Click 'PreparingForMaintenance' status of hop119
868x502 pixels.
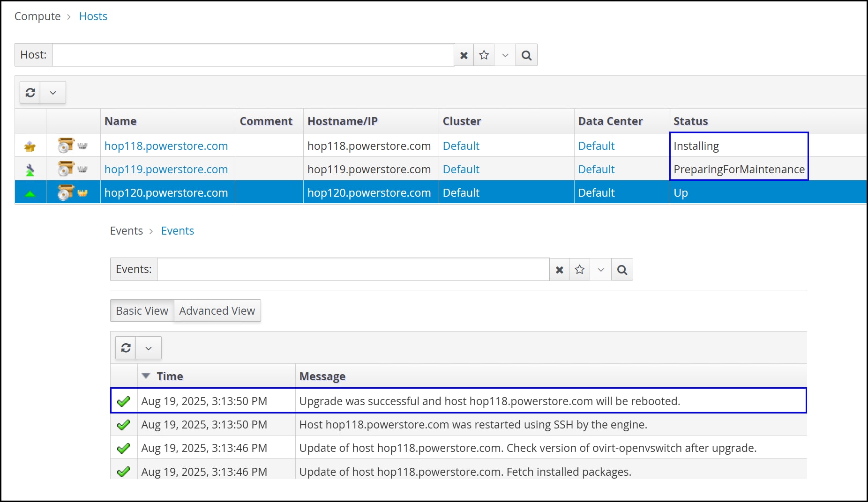coord(739,169)
